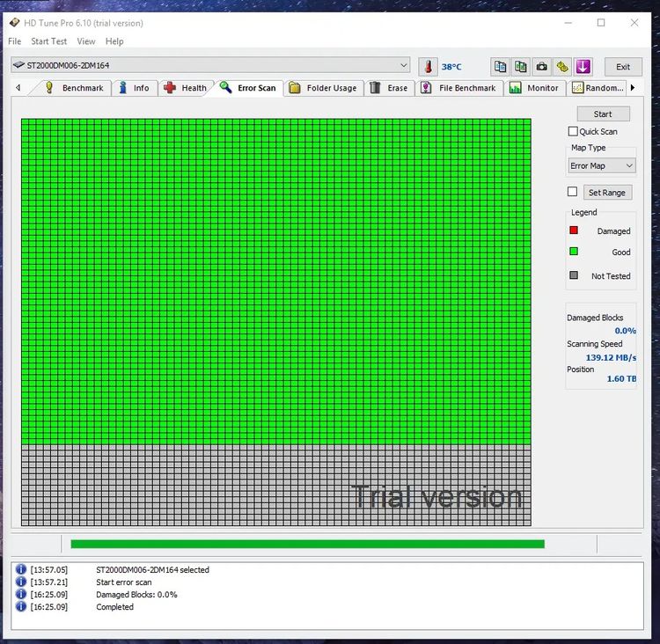Click the Monitor tab chart icon

[x=515, y=88]
